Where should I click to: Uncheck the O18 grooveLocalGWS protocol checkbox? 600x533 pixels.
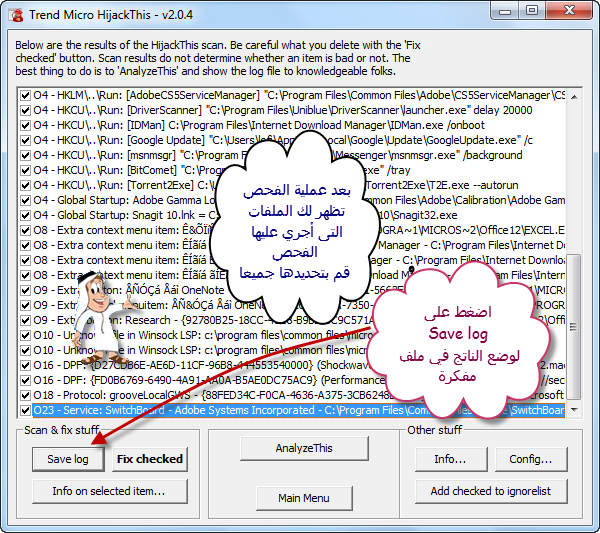click(25, 395)
